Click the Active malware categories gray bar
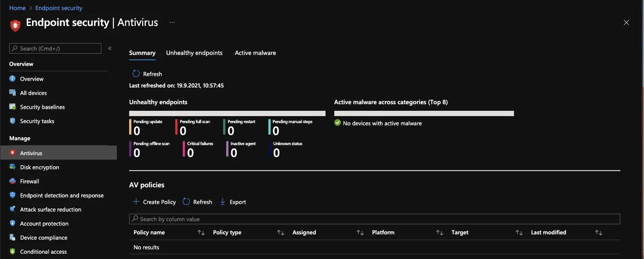 click(x=424, y=113)
